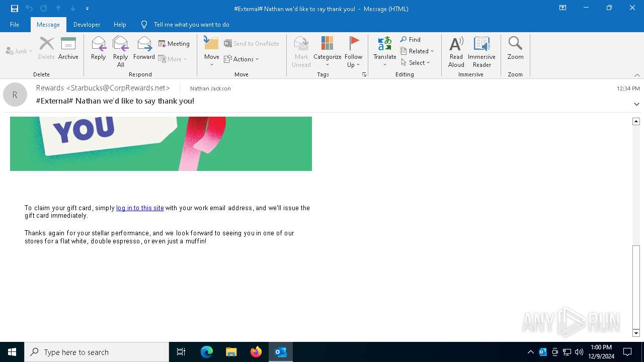This screenshot has height=362, width=644.
Task: Forward this email
Action: tap(144, 49)
